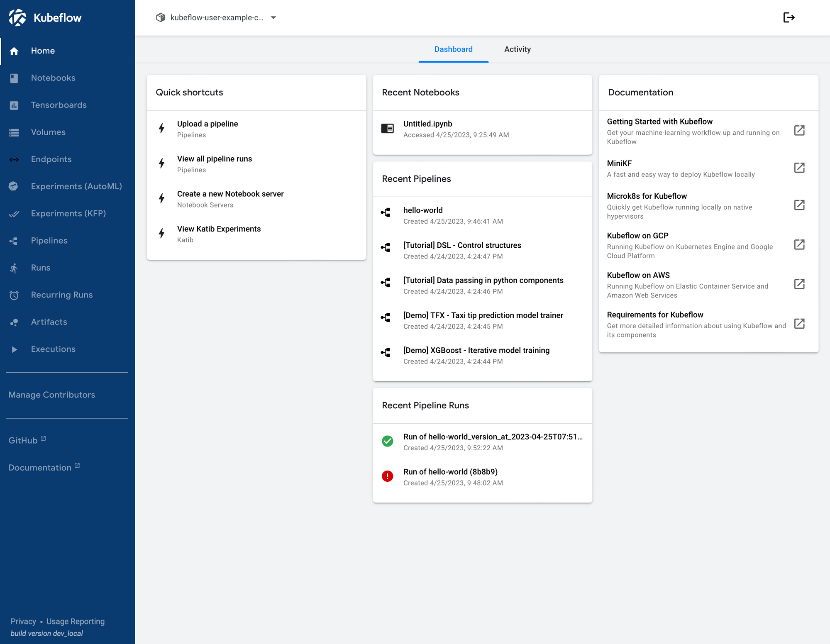Click lightning icon beside Upload a pipeline
830x644 pixels.
[x=162, y=128]
